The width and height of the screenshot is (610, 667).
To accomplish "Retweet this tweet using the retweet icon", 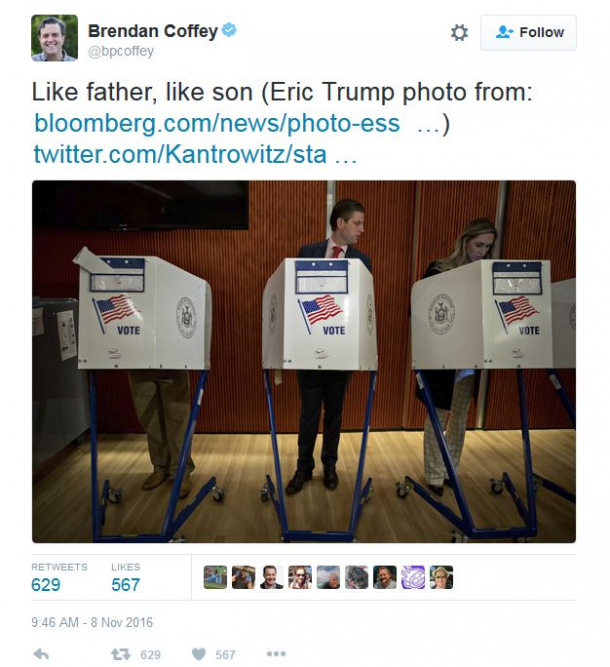I will tap(120, 654).
